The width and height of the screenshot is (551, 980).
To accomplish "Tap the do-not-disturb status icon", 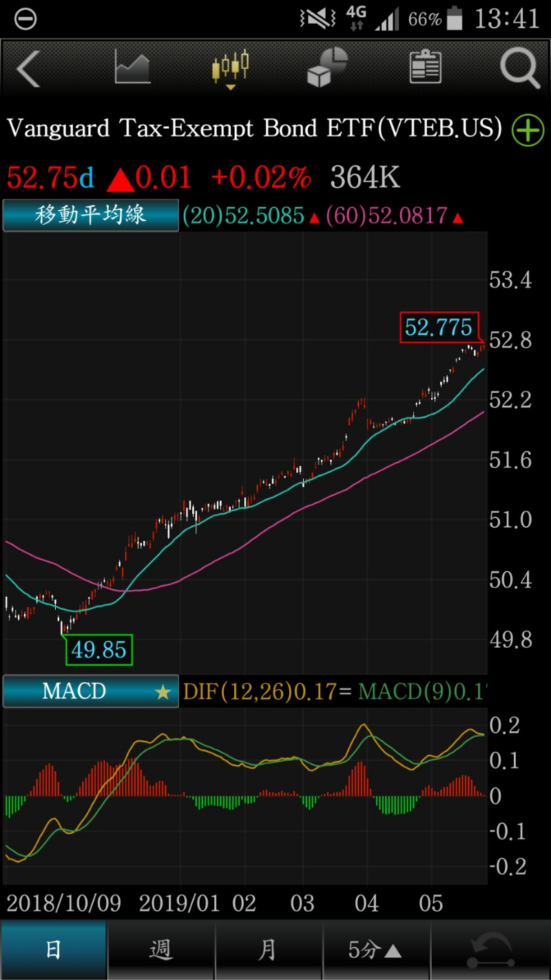I will 25,19.
